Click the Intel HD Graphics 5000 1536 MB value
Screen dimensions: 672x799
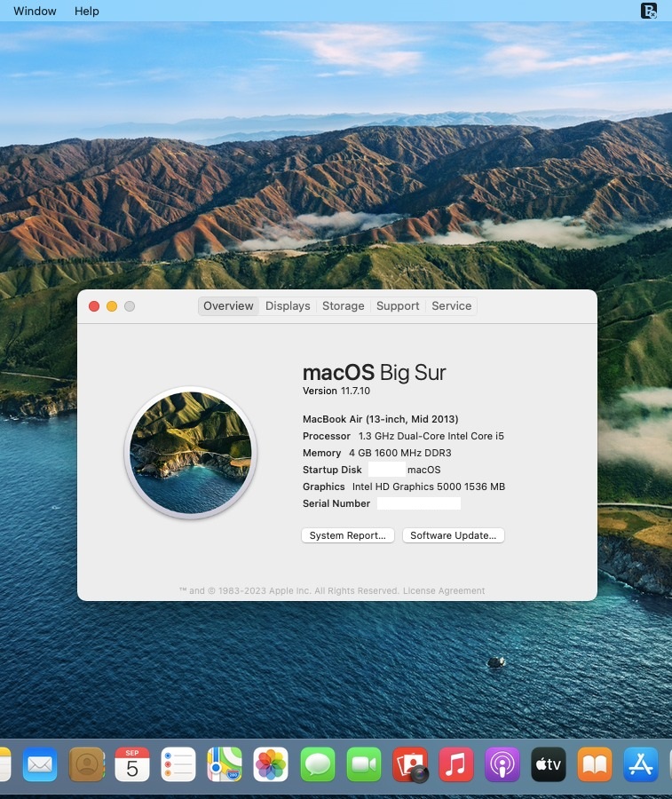[x=429, y=487]
